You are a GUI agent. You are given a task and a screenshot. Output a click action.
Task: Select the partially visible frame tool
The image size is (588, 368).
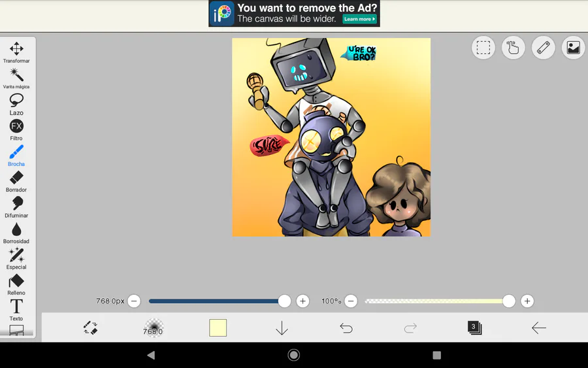click(x=16, y=330)
